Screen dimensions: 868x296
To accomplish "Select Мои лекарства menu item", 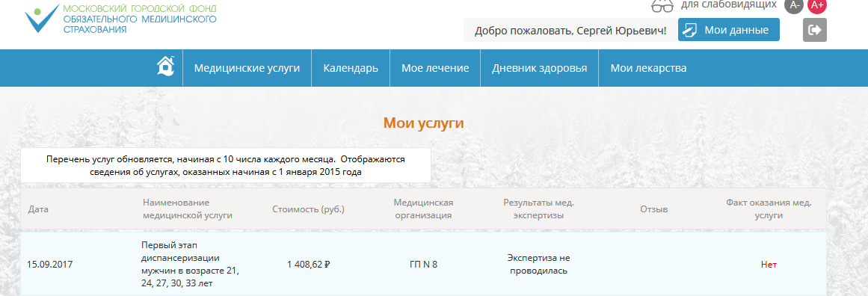I will click(x=649, y=68).
